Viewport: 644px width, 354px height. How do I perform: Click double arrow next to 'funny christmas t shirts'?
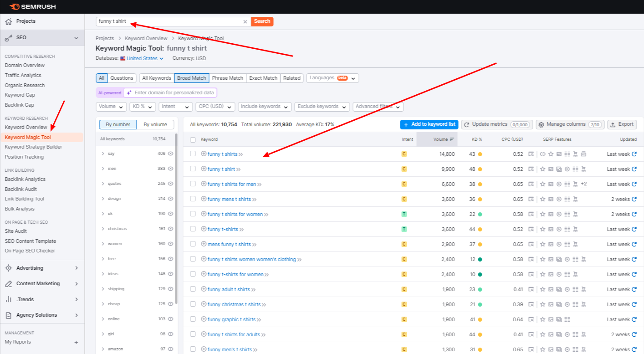[264, 305]
